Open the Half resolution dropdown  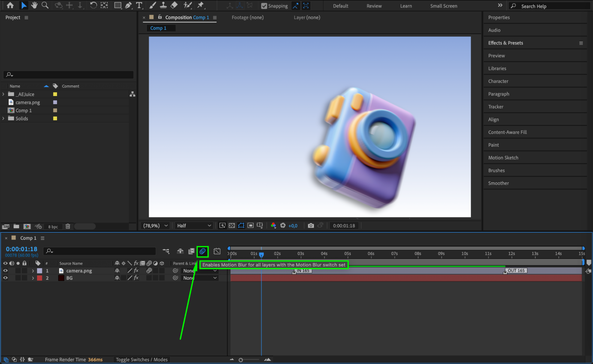(x=194, y=226)
